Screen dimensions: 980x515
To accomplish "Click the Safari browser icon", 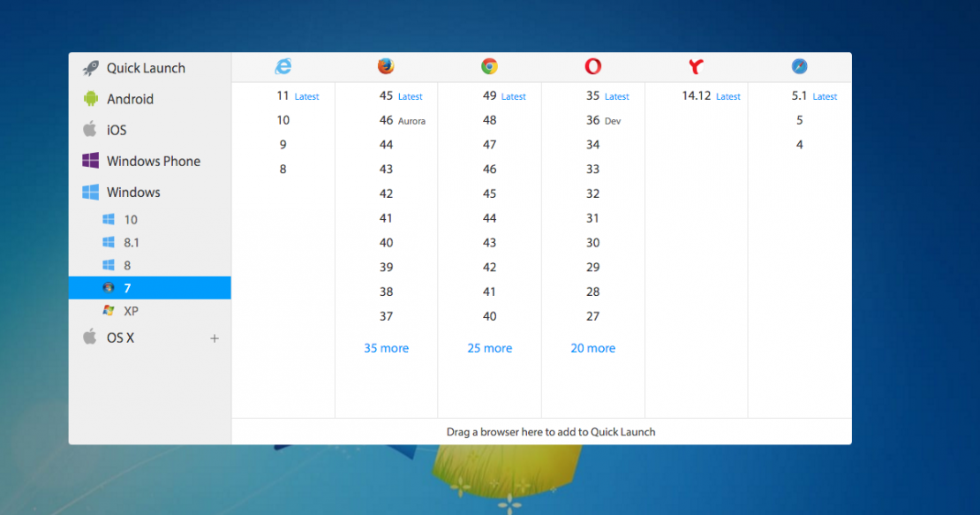I will tap(799, 66).
